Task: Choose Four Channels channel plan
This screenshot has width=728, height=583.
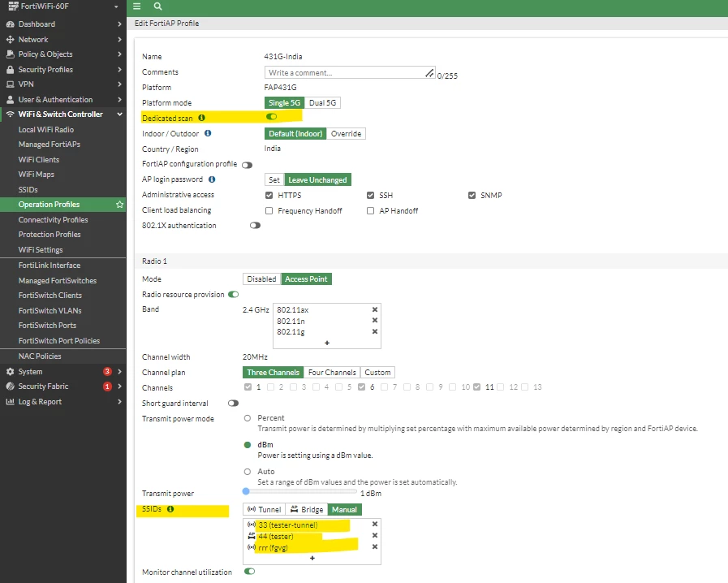Action: click(x=332, y=373)
